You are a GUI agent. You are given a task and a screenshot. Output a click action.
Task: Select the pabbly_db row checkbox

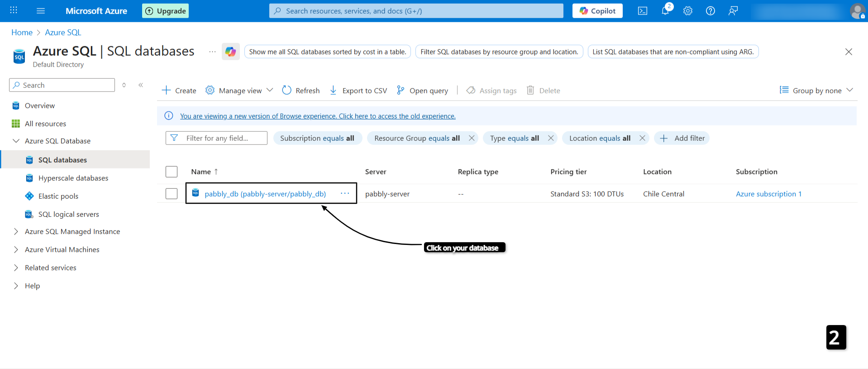(x=172, y=194)
